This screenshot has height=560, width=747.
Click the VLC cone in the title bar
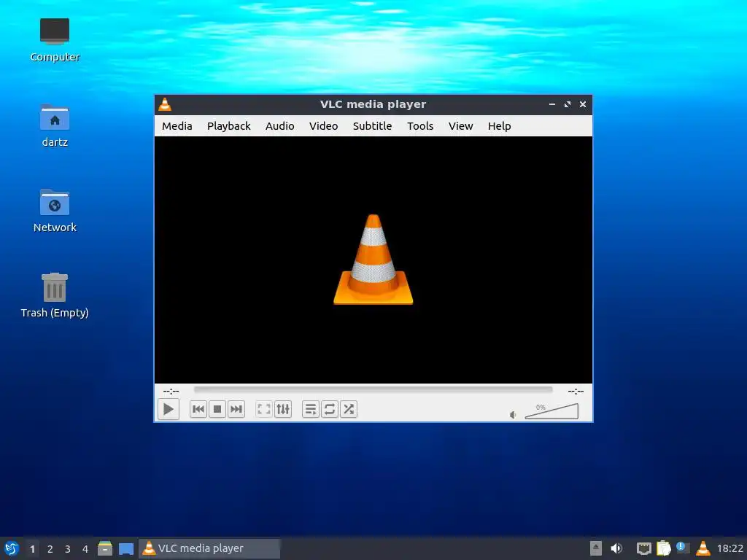[x=165, y=104]
